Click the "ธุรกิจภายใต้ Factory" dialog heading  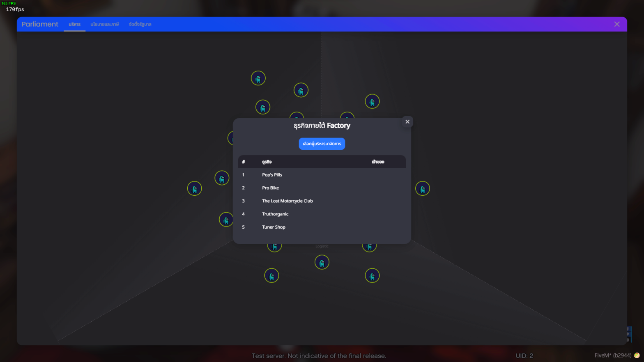pyautogui.click(x=322, y=126)
